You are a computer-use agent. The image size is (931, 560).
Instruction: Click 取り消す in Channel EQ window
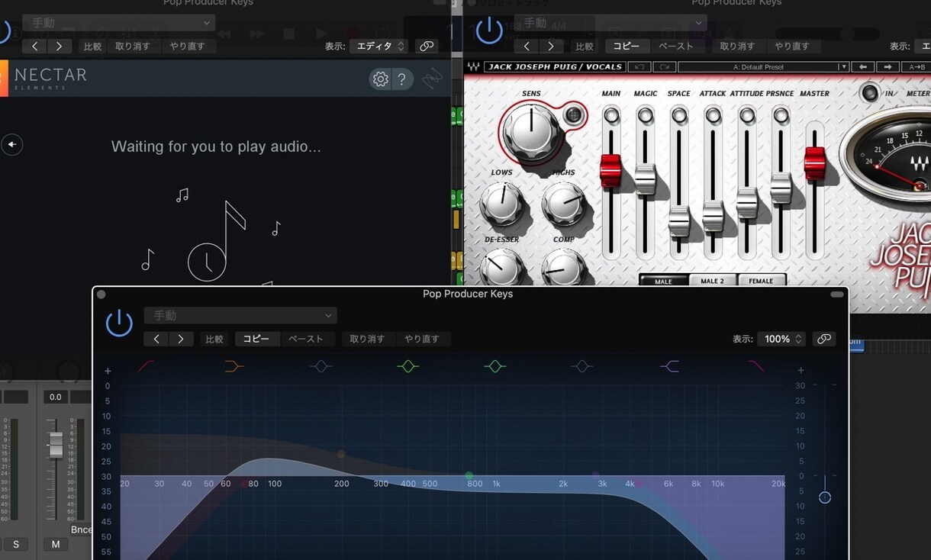click(x=368, y=339)
